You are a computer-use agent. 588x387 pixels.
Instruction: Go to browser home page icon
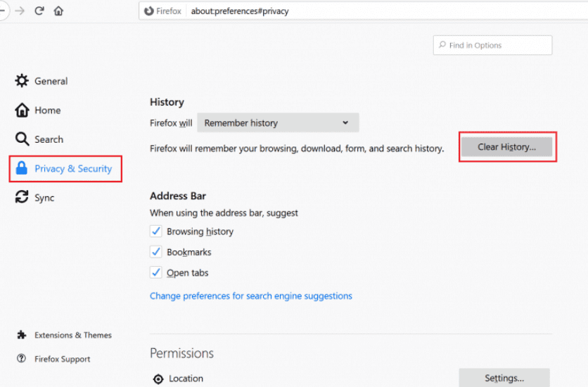coord(58,11)
